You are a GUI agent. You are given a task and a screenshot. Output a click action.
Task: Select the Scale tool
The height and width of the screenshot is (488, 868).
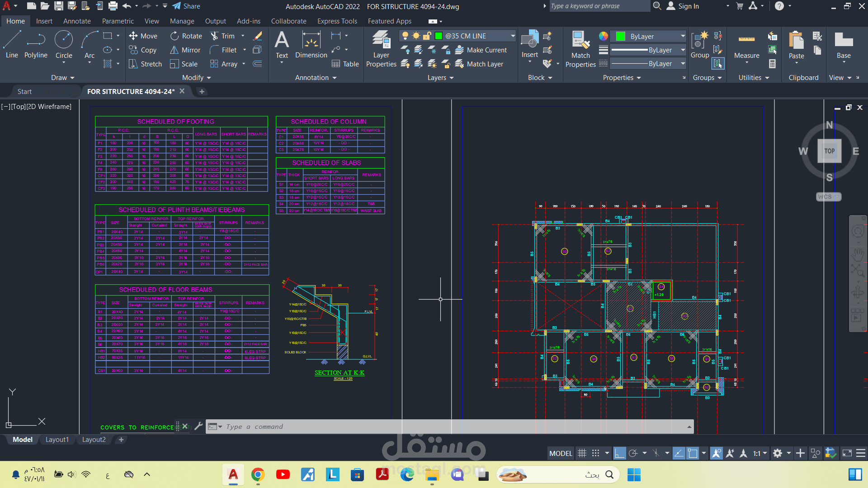[x=184, y=64]
